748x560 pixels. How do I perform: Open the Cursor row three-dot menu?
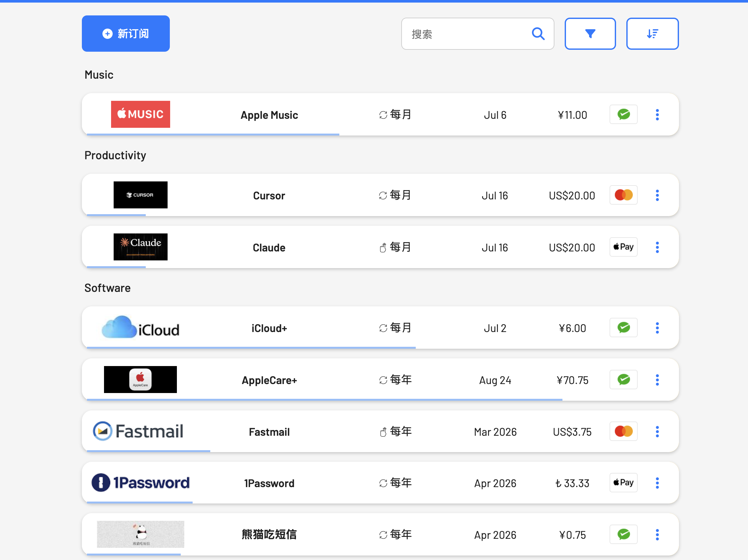[657, 195]
